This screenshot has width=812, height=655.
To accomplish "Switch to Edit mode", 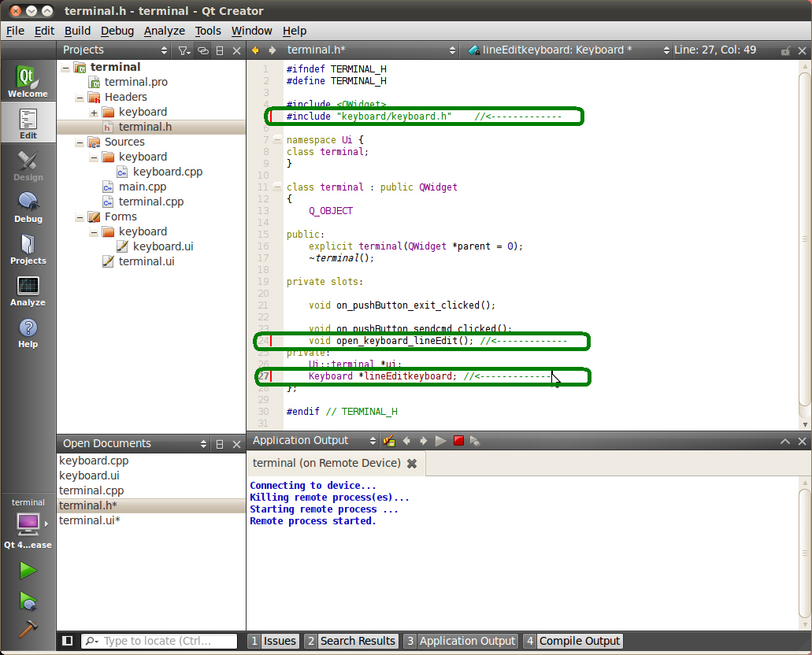I will 28,124.
